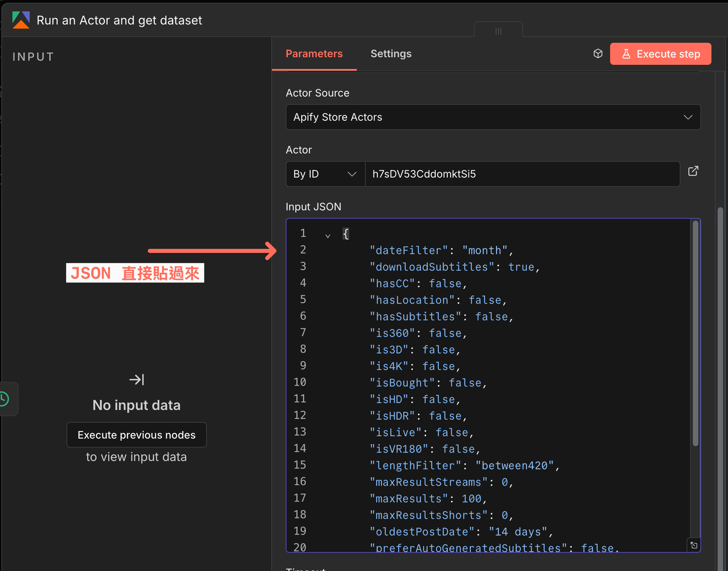The height and width of the screenshot is (571, 728).
Task: Click the clock history icon on left edge
Action: (4, 399)
